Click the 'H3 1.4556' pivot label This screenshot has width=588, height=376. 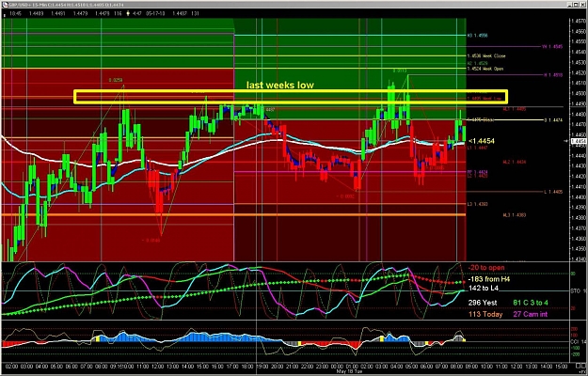(477, 36)
